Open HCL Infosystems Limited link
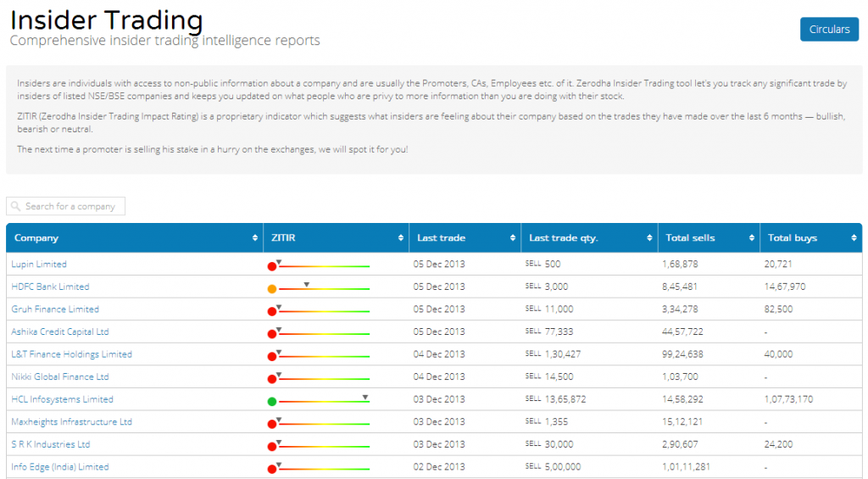This screenshot has width=868, height=479. [63, 399]
